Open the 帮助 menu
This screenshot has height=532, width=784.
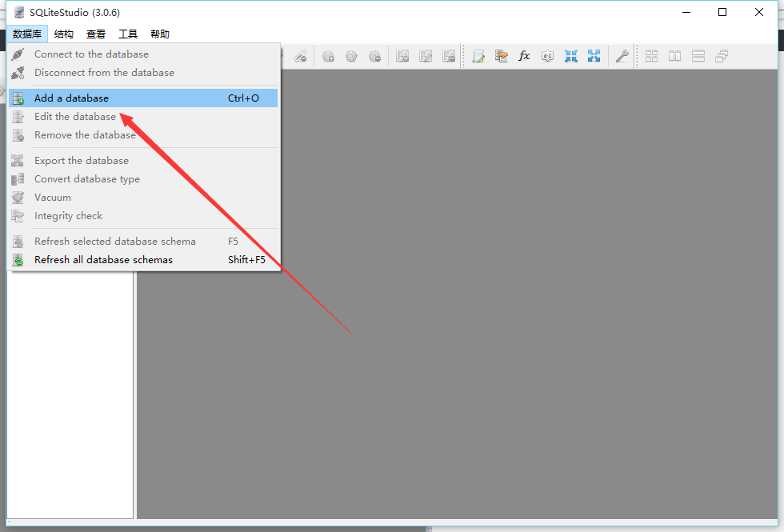point(159,34)
